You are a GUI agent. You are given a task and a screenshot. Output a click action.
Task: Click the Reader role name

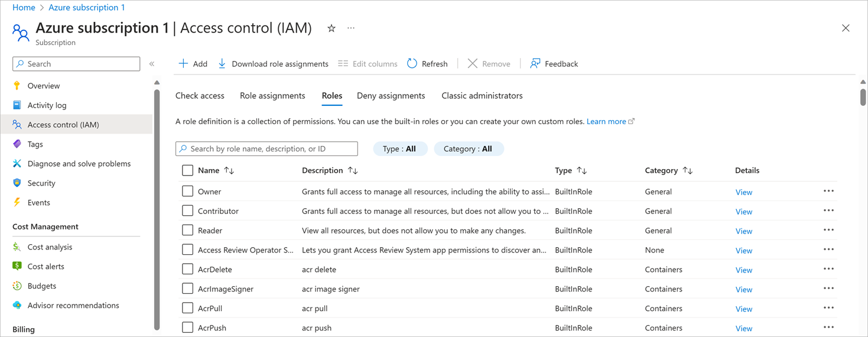[x=210, y=231]
